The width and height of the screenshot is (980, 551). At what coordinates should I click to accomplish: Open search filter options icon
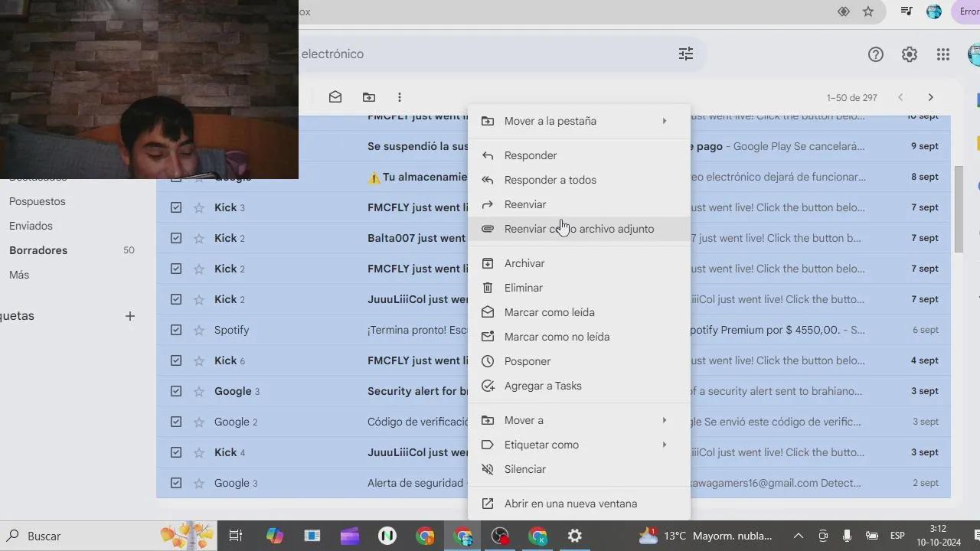click(685, 54)
